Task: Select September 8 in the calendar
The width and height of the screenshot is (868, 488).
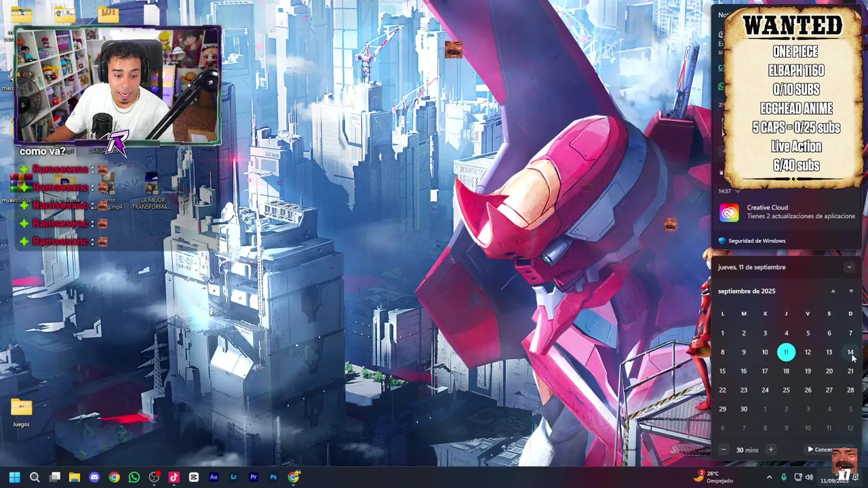Action: [x=722, y=352]
